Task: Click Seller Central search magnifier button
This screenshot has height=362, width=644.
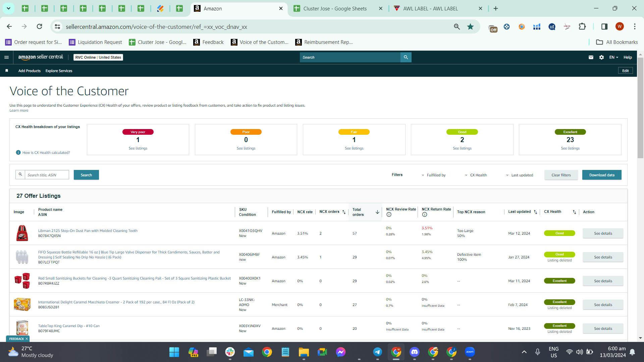Action: (406, 57)
